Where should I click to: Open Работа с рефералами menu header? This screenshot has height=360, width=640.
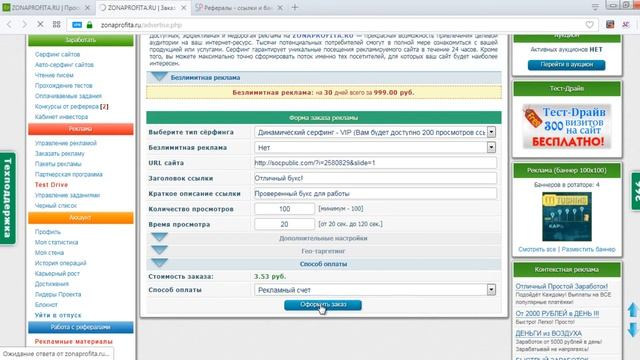pyautogui.click(x=81, y=327)
